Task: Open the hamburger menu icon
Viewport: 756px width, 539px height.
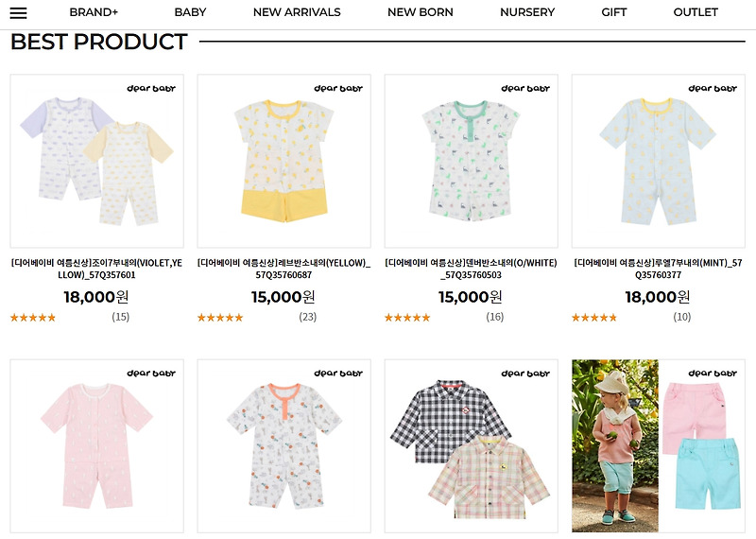Action: point(18,13)
